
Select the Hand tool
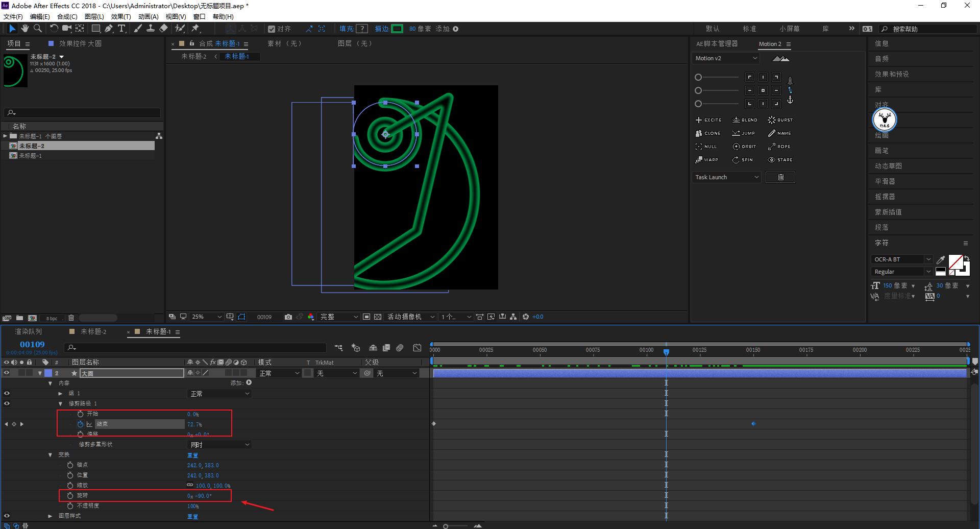(24, 29)
